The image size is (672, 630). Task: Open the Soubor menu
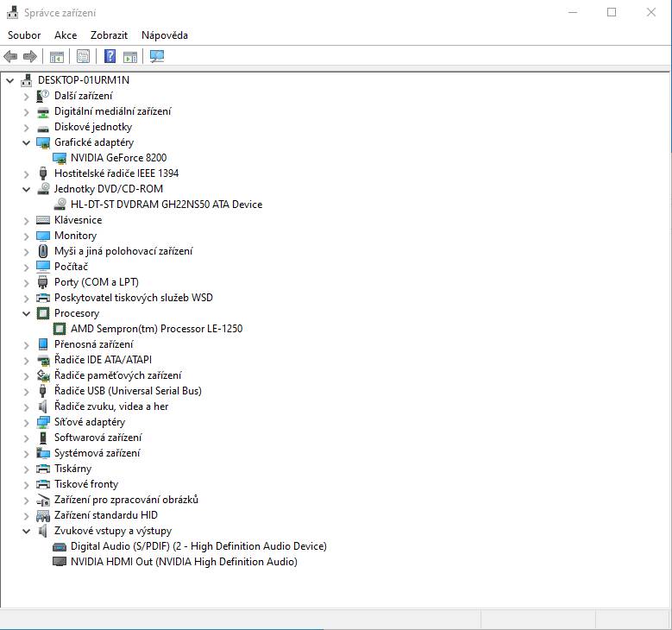24,35
